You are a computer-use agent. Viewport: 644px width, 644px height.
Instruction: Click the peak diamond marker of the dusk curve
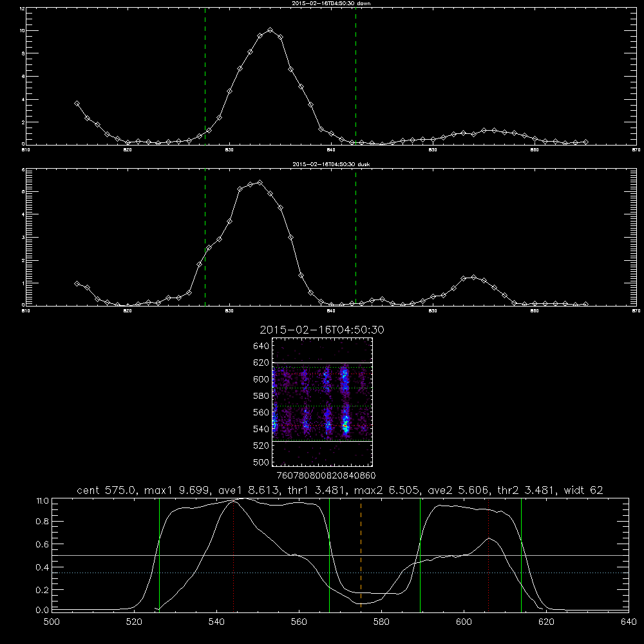260,182
